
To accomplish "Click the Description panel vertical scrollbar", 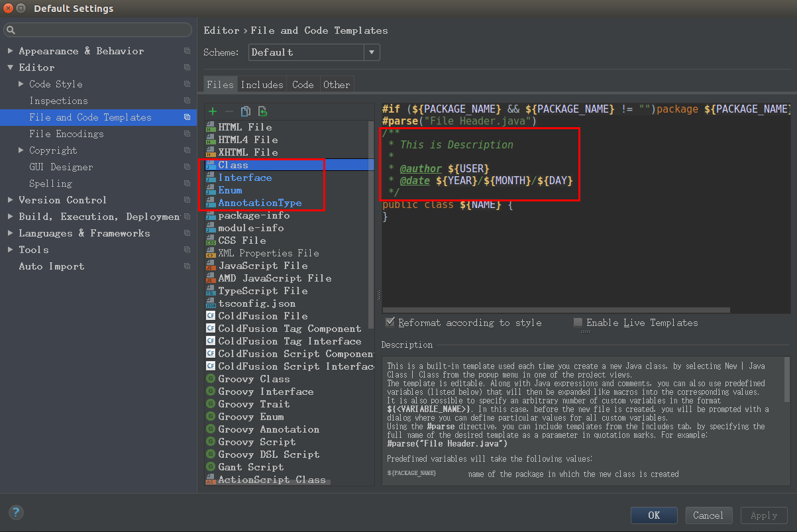I will 787,381.
